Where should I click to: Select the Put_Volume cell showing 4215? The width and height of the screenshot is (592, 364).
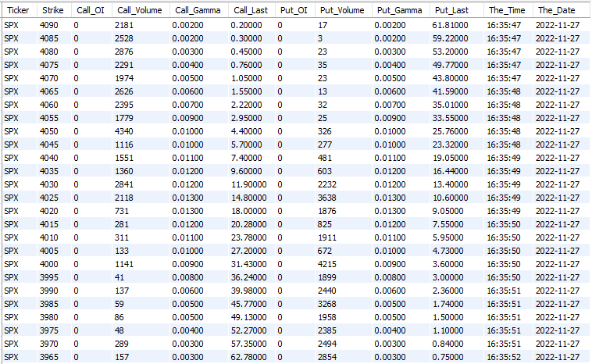click(x=329, y=265)
